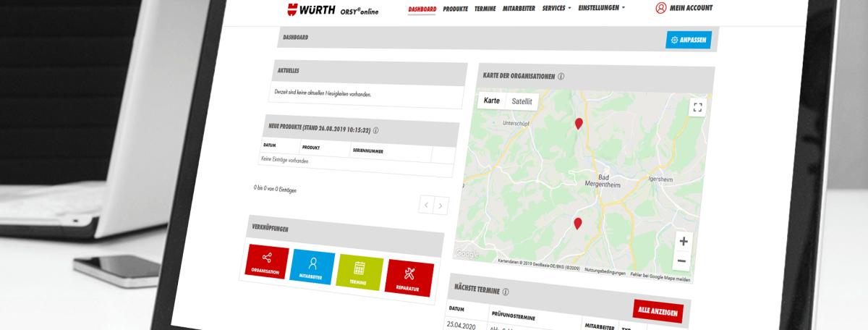Open the Produkte menu item
This screenshot has height=330, width=868.
455,9
